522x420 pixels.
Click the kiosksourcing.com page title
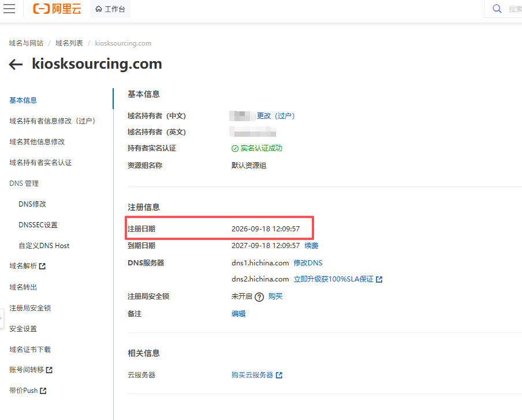click(97, 64)
